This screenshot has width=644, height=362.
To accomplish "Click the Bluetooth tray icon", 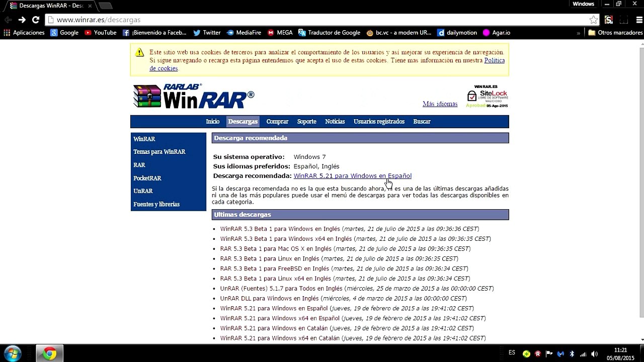I will tap(572, 353).
